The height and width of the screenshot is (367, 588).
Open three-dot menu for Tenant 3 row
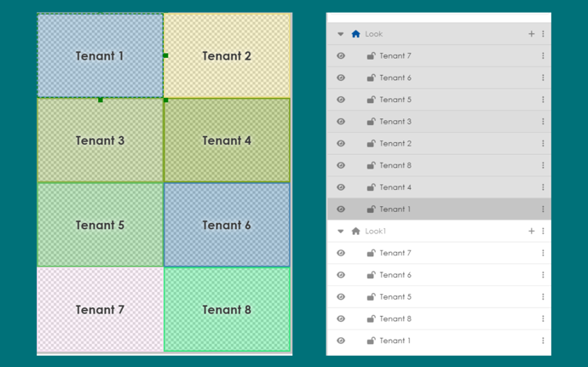click(x=543, y=122)
